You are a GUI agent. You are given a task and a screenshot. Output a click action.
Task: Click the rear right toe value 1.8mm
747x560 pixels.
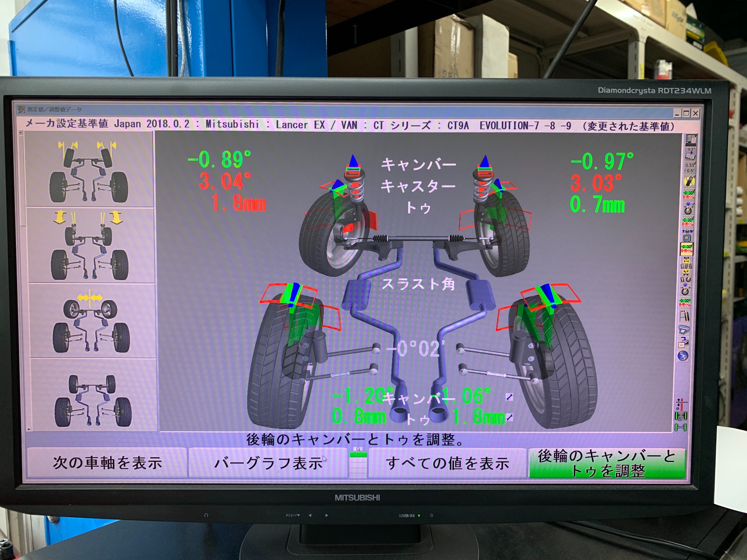479,417
